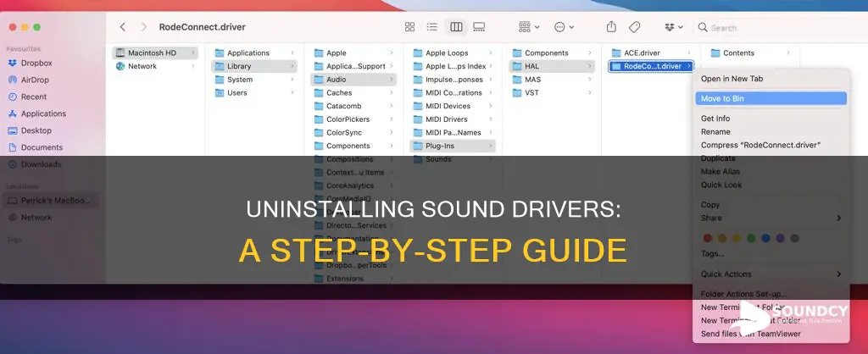
Task: Expand chevron beside Contents folder
Action: coord(787,53)
